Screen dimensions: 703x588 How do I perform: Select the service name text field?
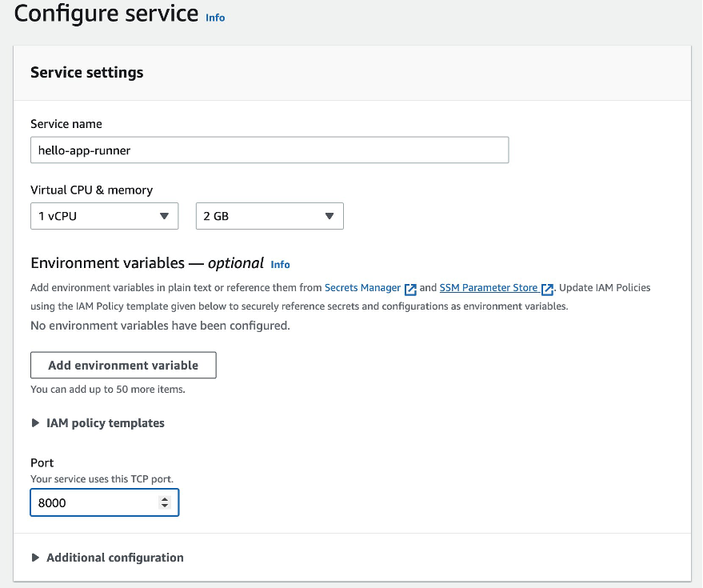tap(270, 150)
